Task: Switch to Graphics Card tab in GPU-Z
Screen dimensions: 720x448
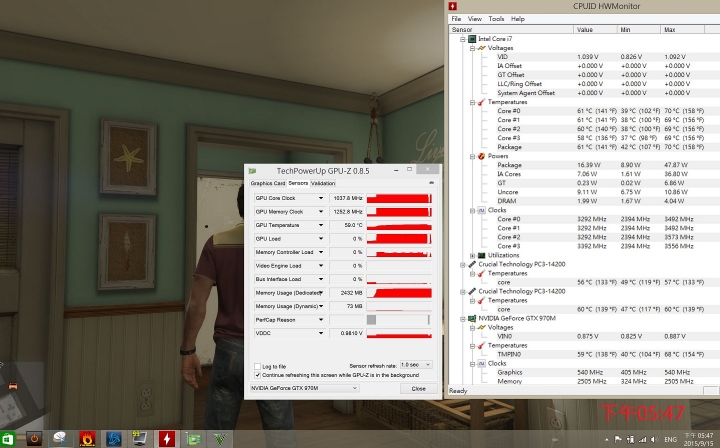Action: 268,183
